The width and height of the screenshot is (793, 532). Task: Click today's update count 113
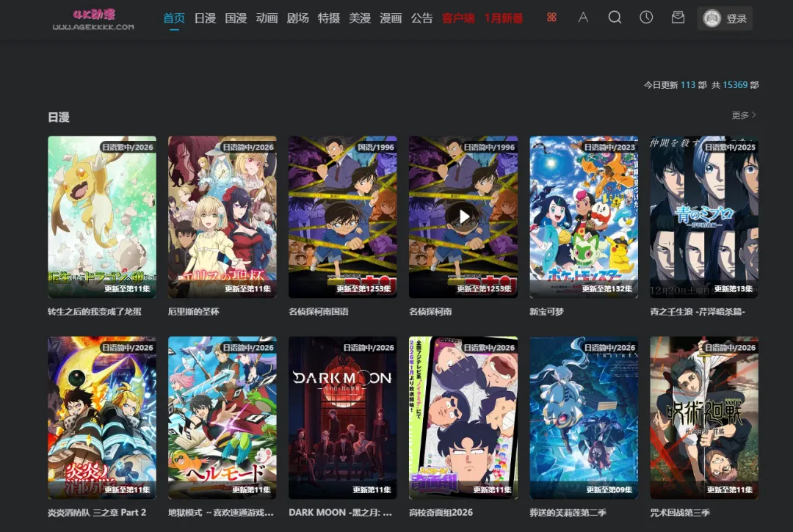(688, 85)
